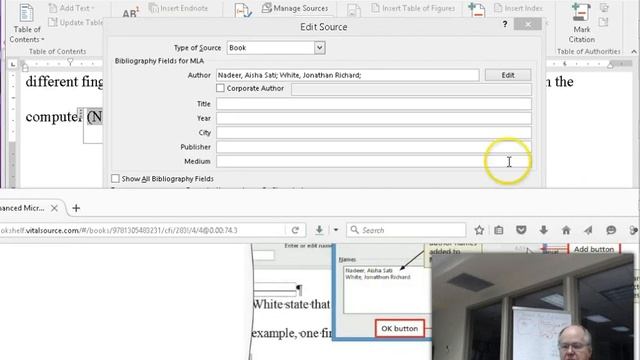This screenshot has width=640, height=360.
Task: Click Insert Endnote in the ribbon
Action: pyautogui.click(x=179, y=8)
